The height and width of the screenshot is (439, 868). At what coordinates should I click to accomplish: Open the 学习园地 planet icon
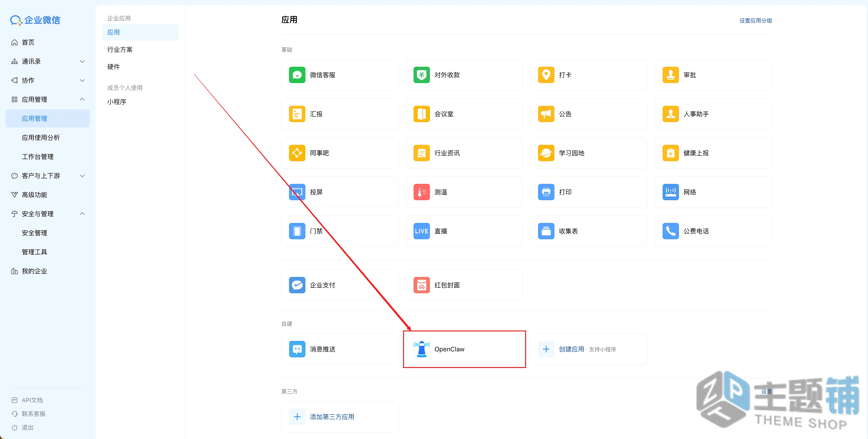pos(546,153)
